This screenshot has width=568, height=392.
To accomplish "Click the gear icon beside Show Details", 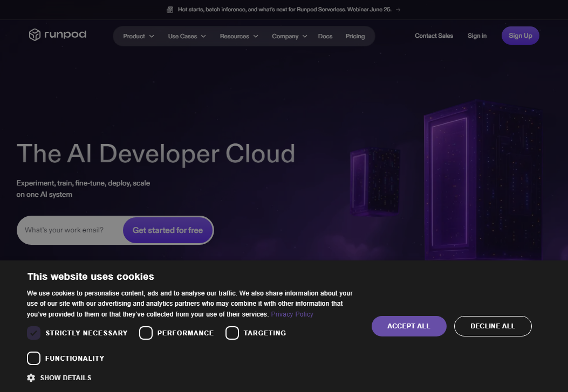I will [x=31, y=377].
